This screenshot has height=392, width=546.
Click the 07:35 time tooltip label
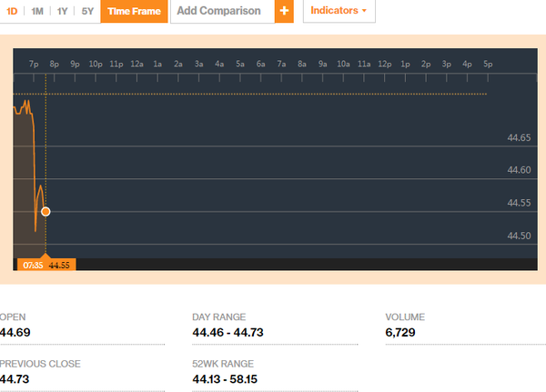tap(32, 265)
